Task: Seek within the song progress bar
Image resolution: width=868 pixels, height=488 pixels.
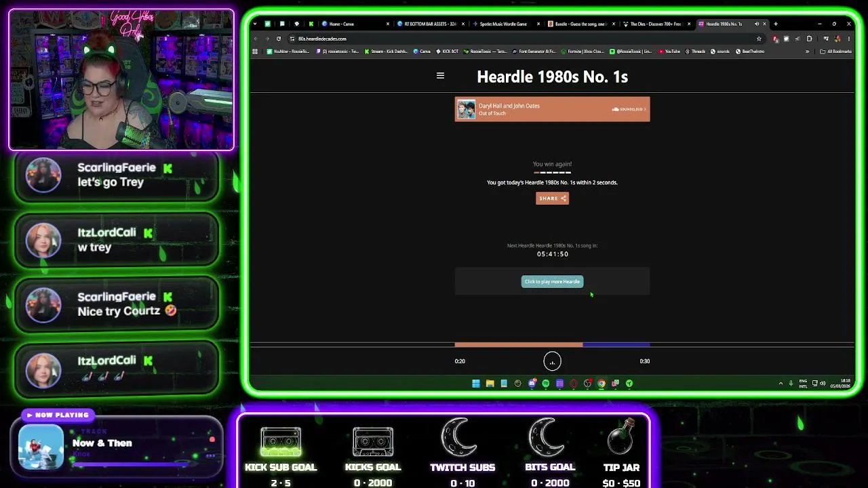Action: coord(552,345)
